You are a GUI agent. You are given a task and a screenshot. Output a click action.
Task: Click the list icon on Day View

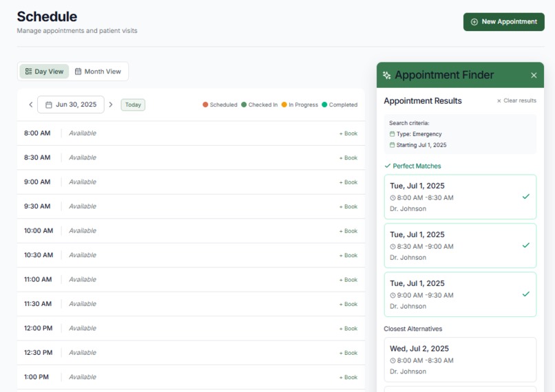tap(28, 72)
